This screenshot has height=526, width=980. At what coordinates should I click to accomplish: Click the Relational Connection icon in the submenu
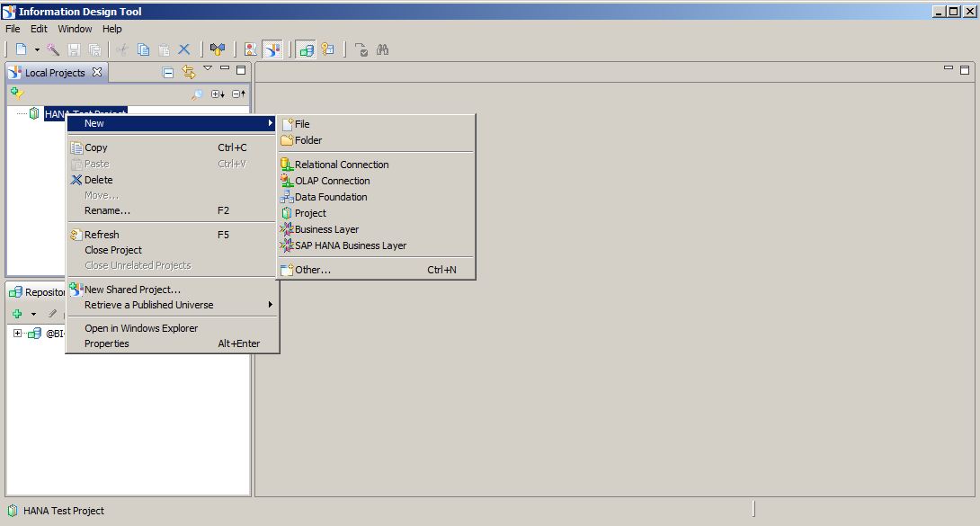click(287, 165)
